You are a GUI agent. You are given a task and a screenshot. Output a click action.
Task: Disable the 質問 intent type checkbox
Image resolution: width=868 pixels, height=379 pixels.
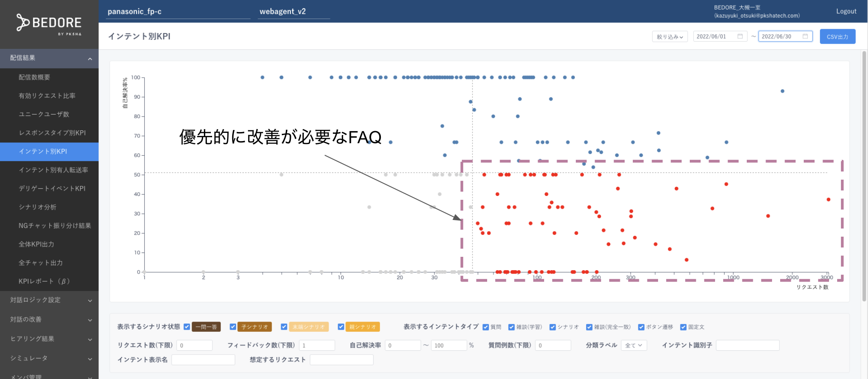point(485,327)
